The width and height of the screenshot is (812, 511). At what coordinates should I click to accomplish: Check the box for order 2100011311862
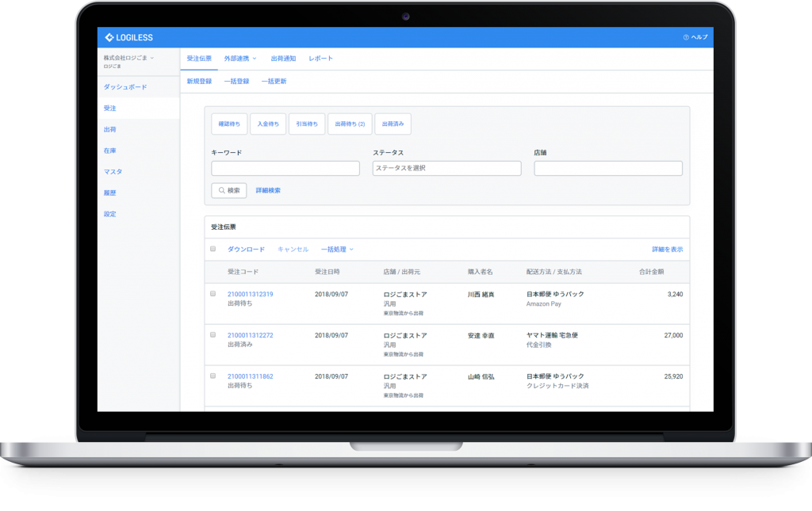pyautogui.click(x=213, y=376)
